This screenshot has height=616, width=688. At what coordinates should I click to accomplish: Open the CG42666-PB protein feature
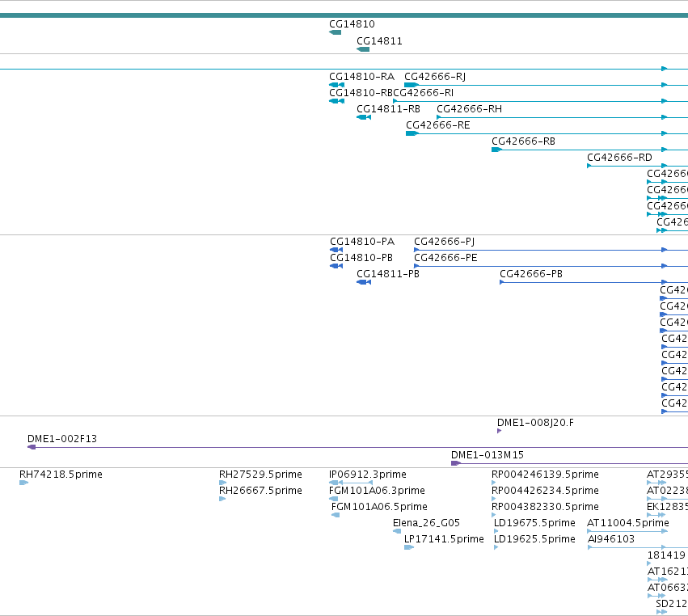coord(531,274)
